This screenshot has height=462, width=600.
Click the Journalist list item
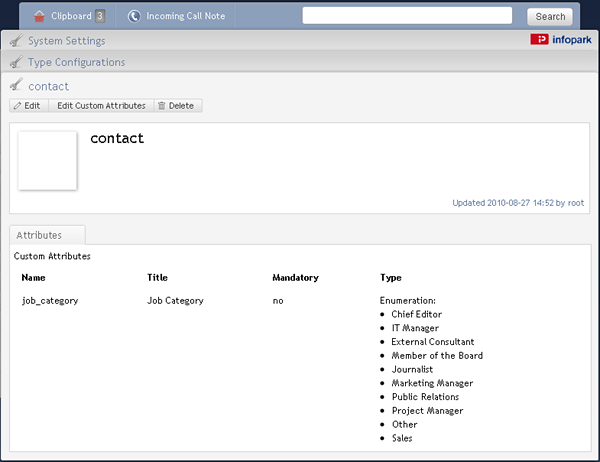(x=412, y=369)
